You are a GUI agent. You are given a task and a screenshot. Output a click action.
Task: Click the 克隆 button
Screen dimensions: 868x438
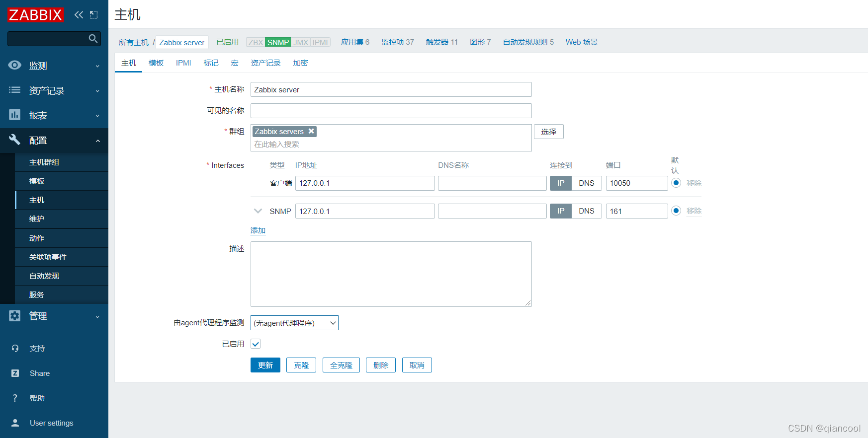tap(301, 365)
